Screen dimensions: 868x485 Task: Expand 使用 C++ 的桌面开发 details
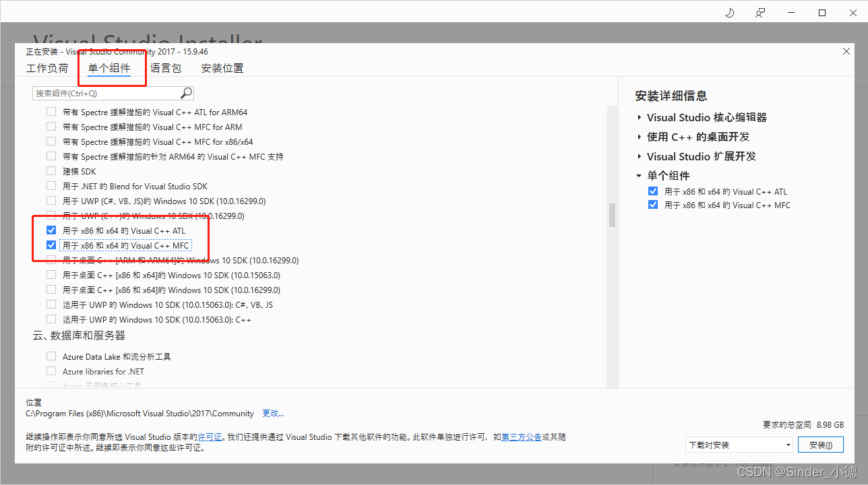[639, 137]
